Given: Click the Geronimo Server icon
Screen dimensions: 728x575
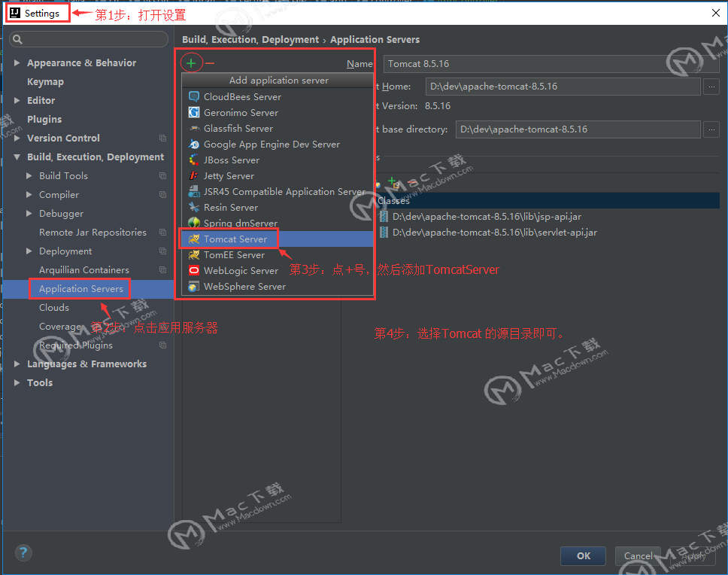Looking at the screenshot, I should [x=193, y=112].
